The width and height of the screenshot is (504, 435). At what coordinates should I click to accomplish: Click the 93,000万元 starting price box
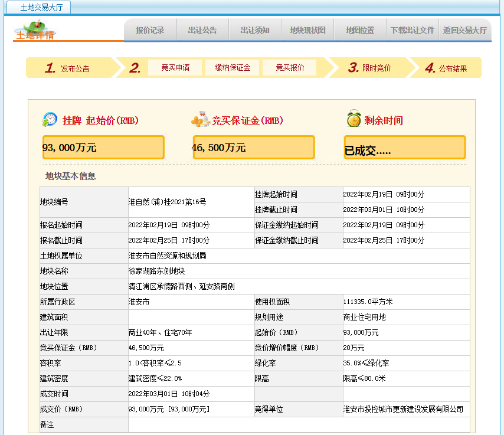pyautogui.click(x=103, y=147)
